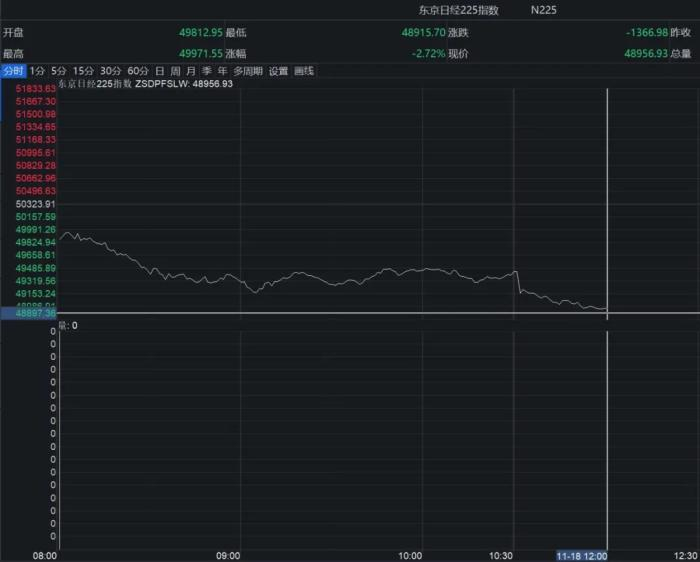Click the 51833.63 price axis label
This screenshot has height=562, width=700.
click(x=36, y=88)
